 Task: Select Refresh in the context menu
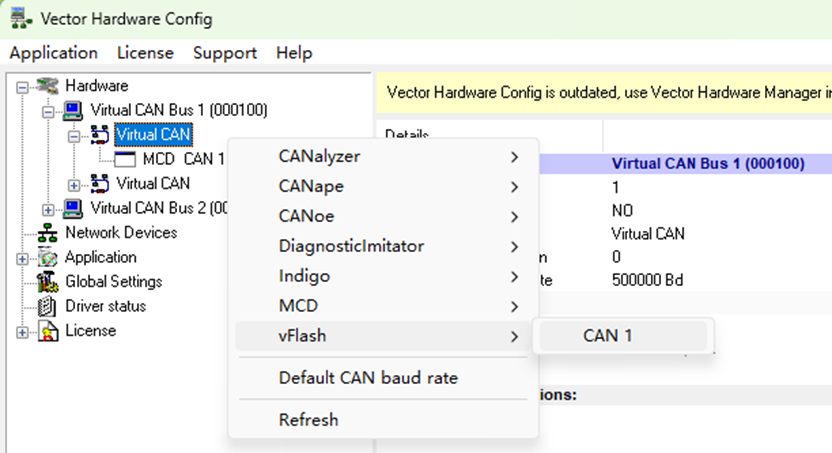383,420
